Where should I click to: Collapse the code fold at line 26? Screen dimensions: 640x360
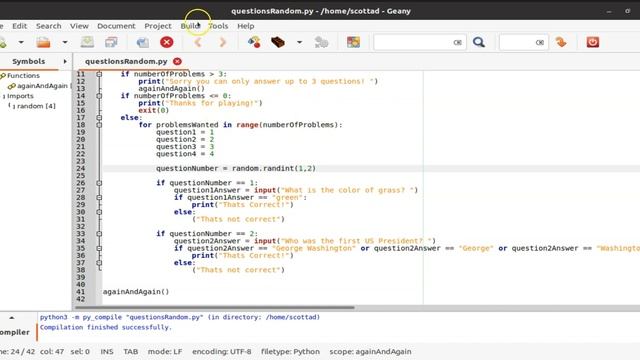pyautogui.click(x=99, y=183)
